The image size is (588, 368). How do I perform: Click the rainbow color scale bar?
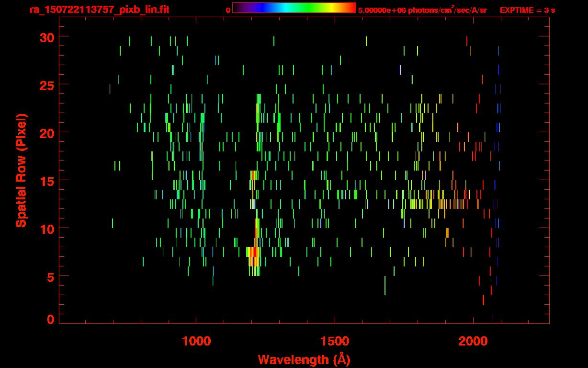294,8
